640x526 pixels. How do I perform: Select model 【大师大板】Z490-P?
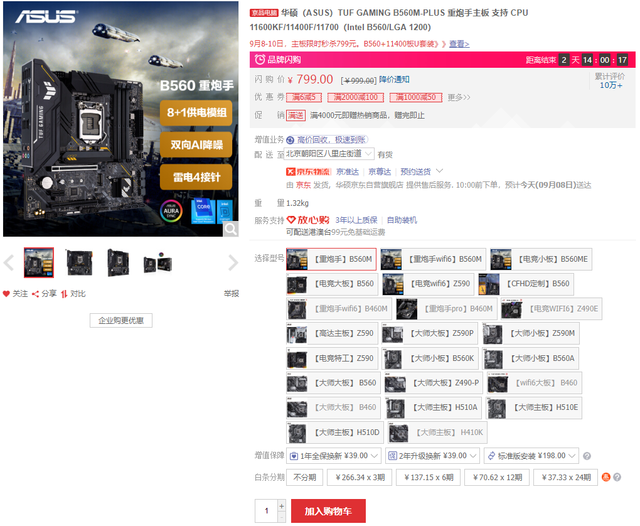[x=433, y=383]
